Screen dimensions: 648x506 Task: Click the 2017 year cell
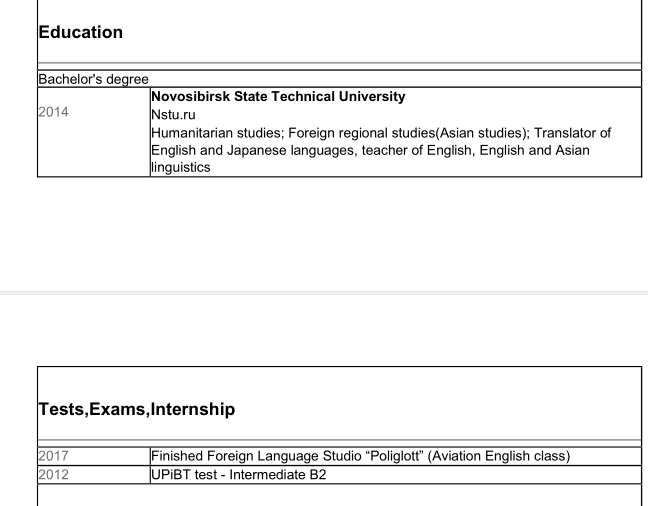pyautogui.click(x=55, y=456)
